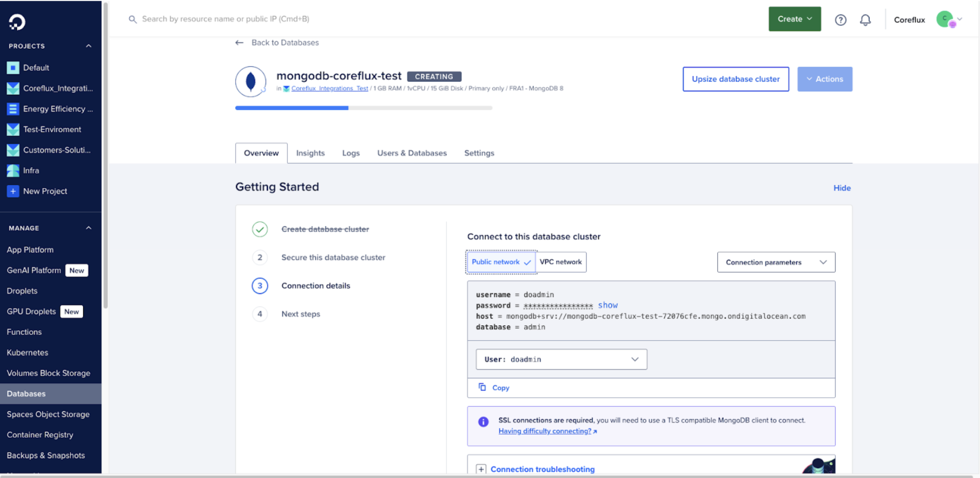
Task: Select the Infra project icon
Action: (x=13, y=170)
